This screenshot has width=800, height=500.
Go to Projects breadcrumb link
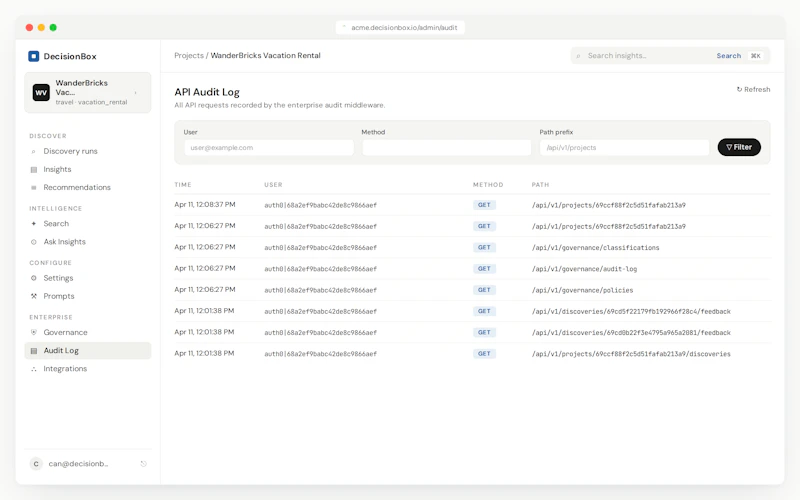point(189,55)
